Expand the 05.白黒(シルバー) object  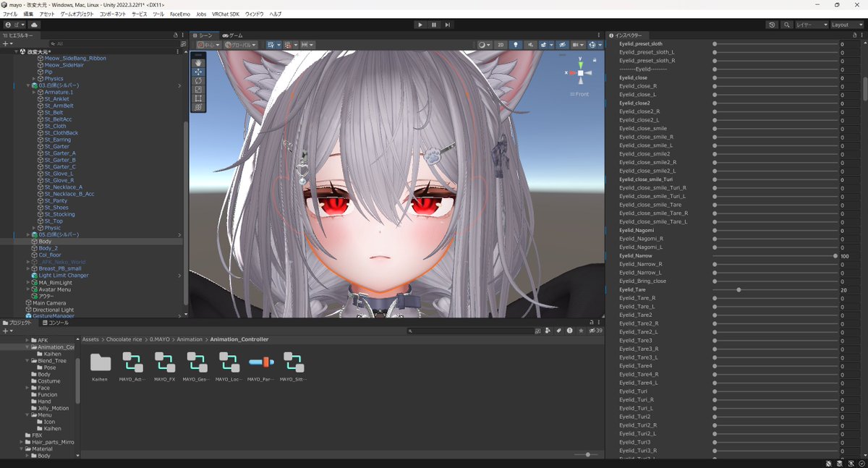(x=27, y=234)
